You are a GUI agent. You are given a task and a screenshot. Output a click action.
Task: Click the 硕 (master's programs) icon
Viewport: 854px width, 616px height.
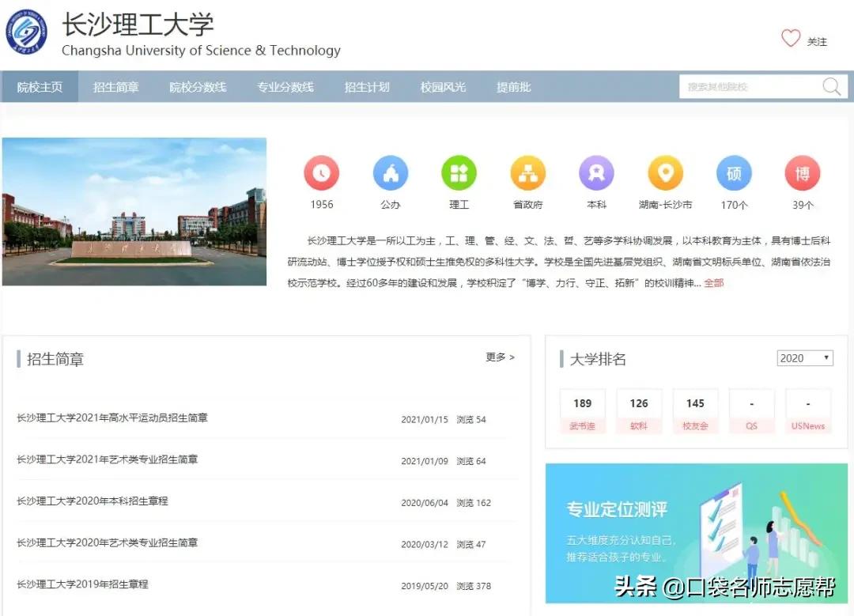coord(733,172)
